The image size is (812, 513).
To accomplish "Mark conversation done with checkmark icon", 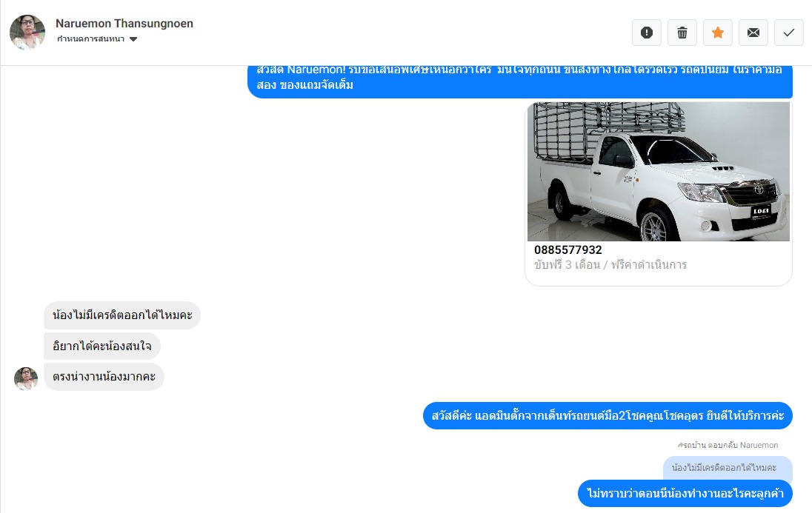I will [789, 33].
